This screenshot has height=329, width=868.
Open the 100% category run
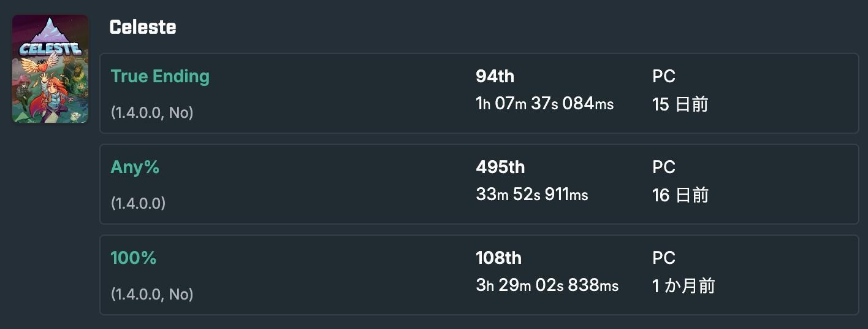point(134,258)
